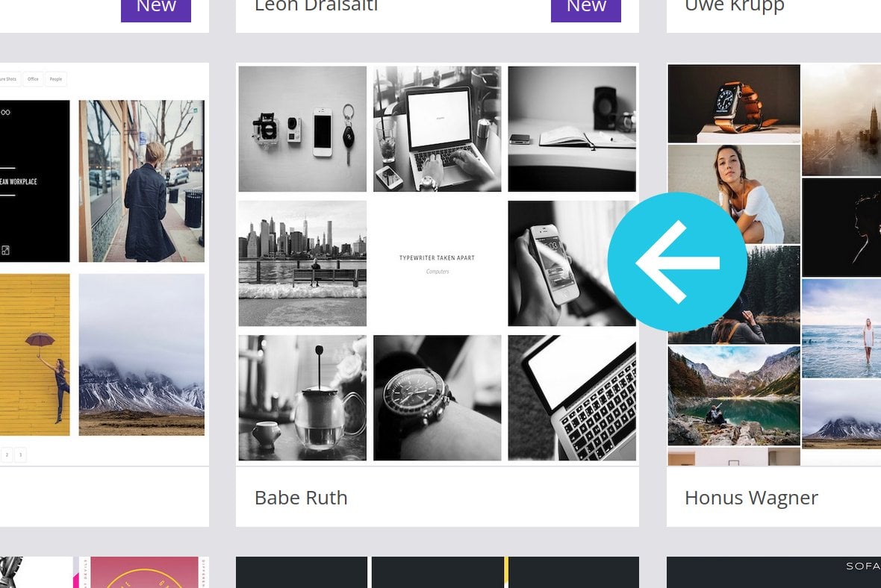881x588 pixels.
Task: Open the gadgets flat-lay photo in Babe Ruth
Action: 302,128
